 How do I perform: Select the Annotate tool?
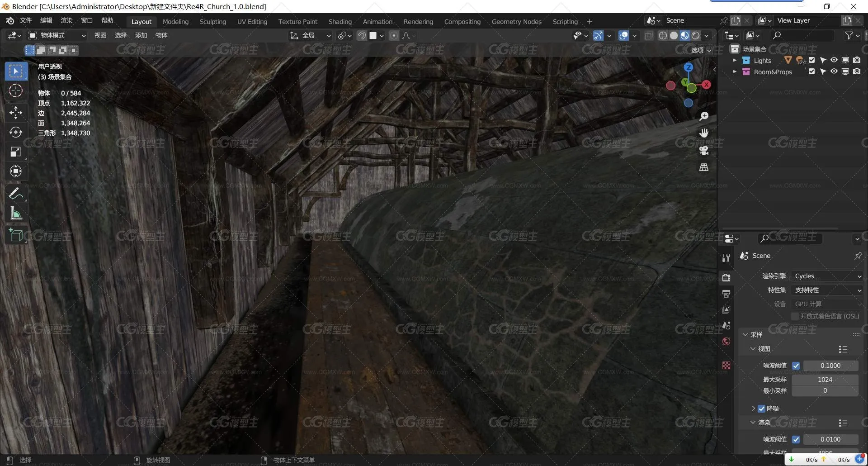click(x=16, y=194)
